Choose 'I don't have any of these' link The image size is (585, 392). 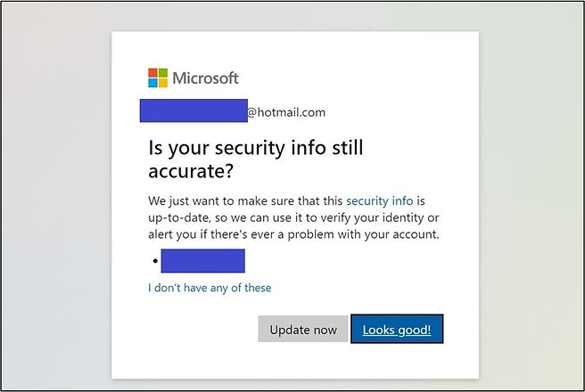point(210,288)
